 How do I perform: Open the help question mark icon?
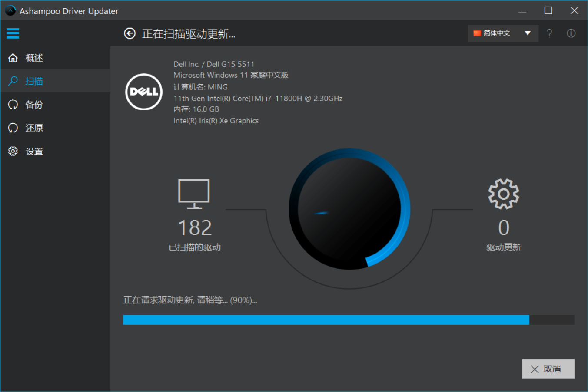(549, 33)
